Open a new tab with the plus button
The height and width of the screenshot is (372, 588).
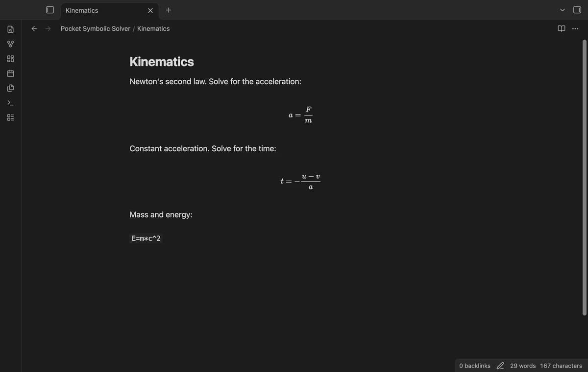(x=168, y=10)
